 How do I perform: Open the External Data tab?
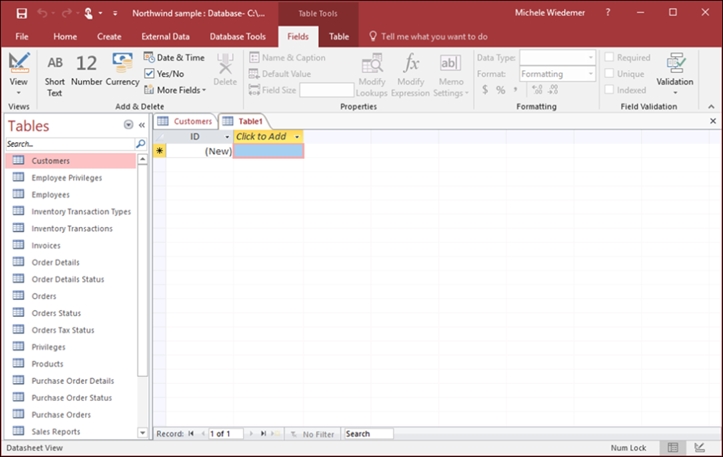click(x=166, y=36)
